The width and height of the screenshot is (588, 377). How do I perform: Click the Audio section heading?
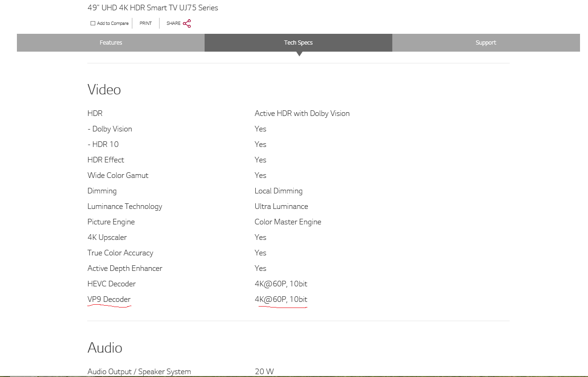click(x=105, y=348)
